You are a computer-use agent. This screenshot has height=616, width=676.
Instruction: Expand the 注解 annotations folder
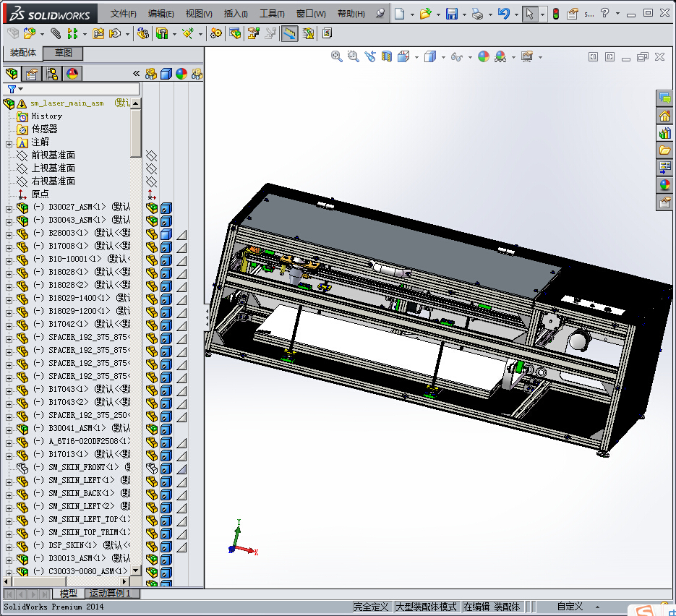tap(9, 144)
